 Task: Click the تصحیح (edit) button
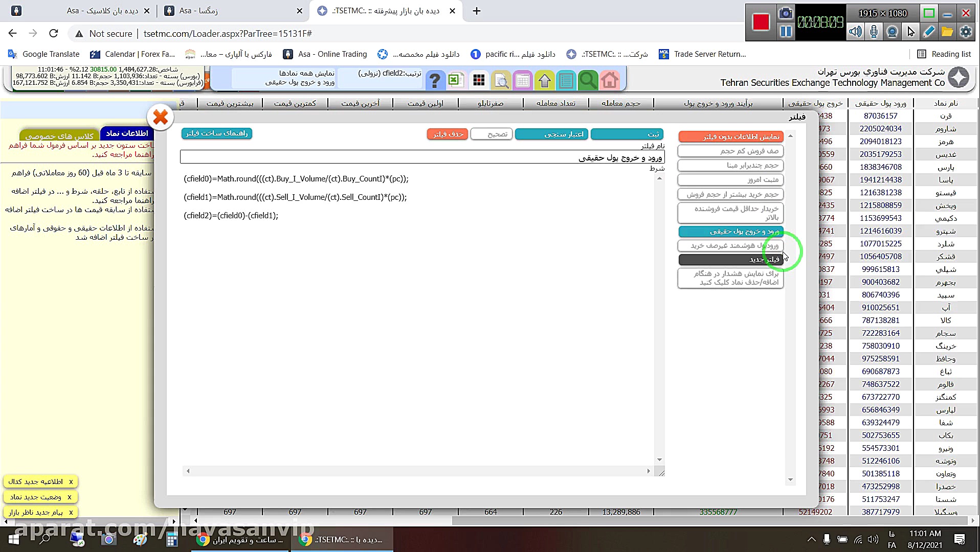[492, 134]
